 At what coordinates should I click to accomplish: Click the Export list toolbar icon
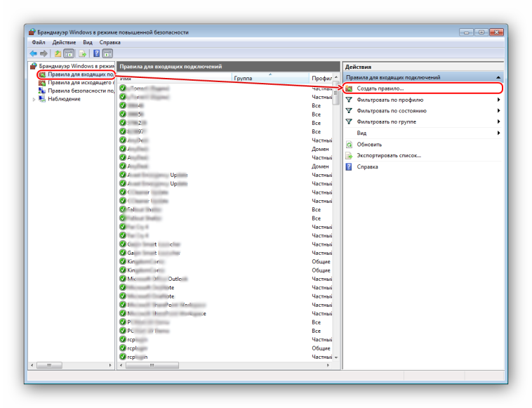coord(82,53)
